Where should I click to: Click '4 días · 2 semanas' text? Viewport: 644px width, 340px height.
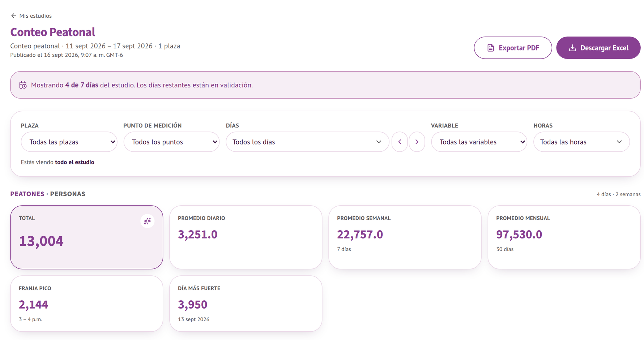[618, 194]
